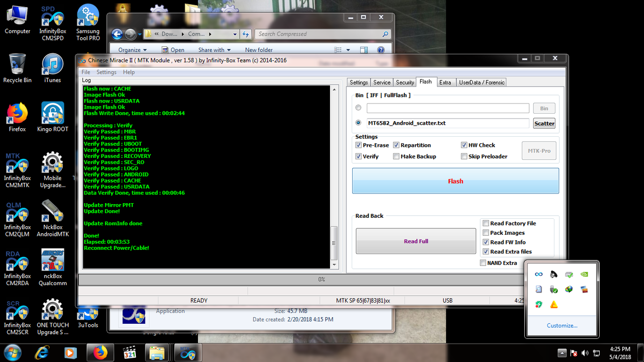This screenshot has height=362, width=644.
Task: Select the Chinese Miracle MTK taskbar icon
Action: click(x=188, y=352)
